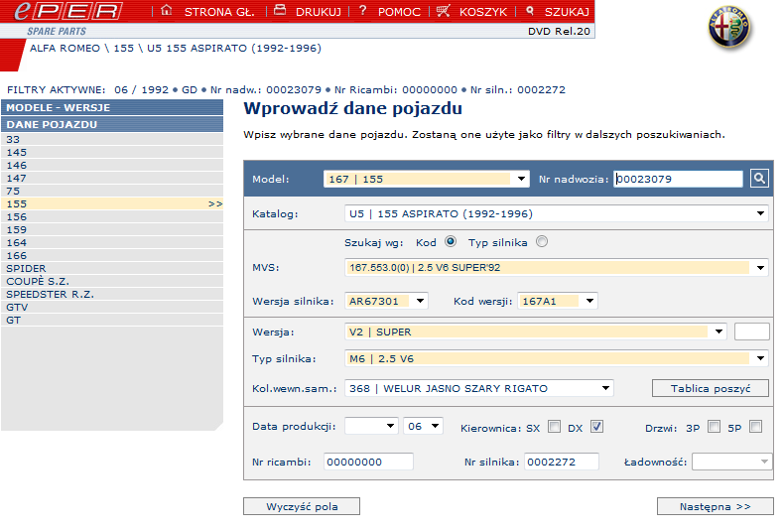Click the Wyczyść pola button
The height and width of the screenshot is (532, 784).
pyautogui.click(x=302, y=506)
